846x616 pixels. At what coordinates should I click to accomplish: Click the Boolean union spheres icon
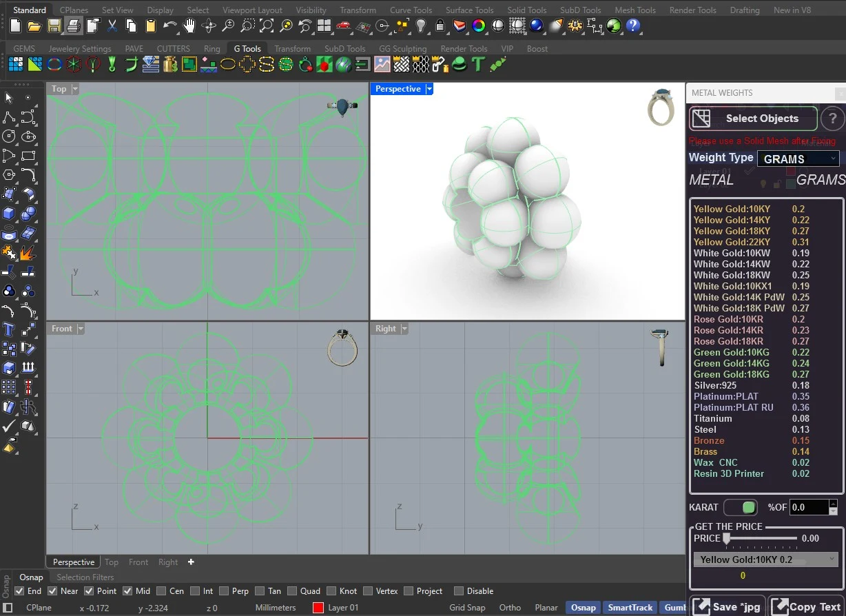click(x=28, y=213)
